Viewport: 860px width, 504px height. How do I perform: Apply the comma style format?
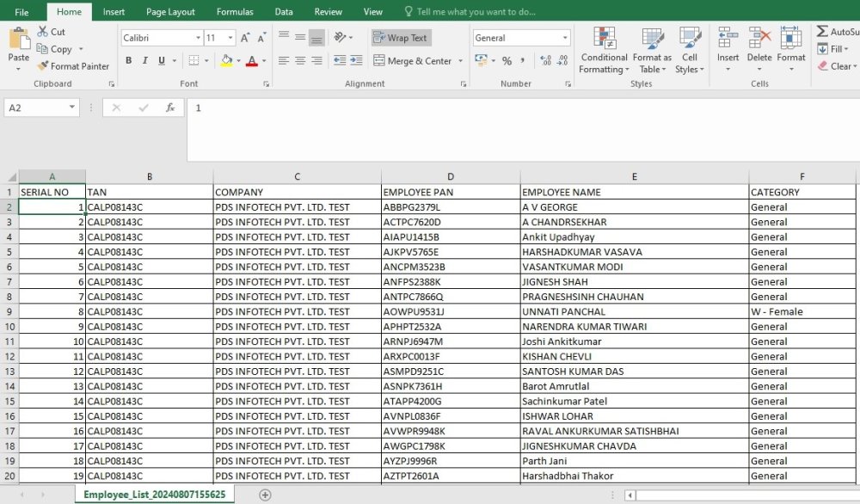tap(523, 60)
